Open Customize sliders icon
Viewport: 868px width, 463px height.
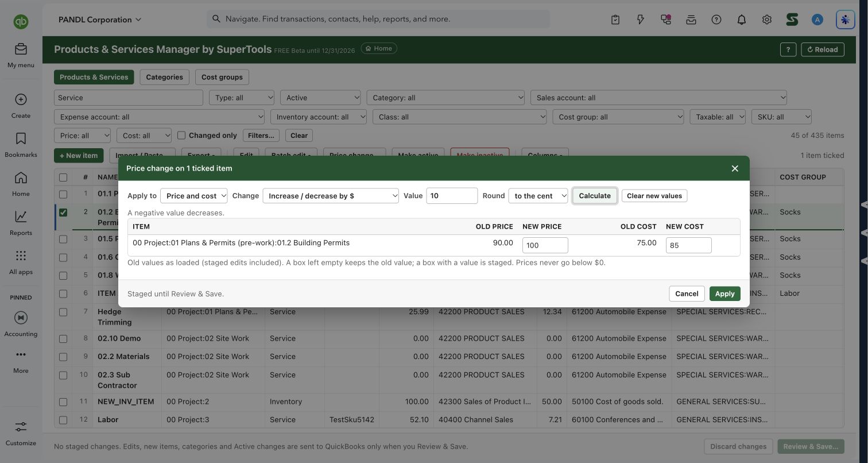pos(21,427)
